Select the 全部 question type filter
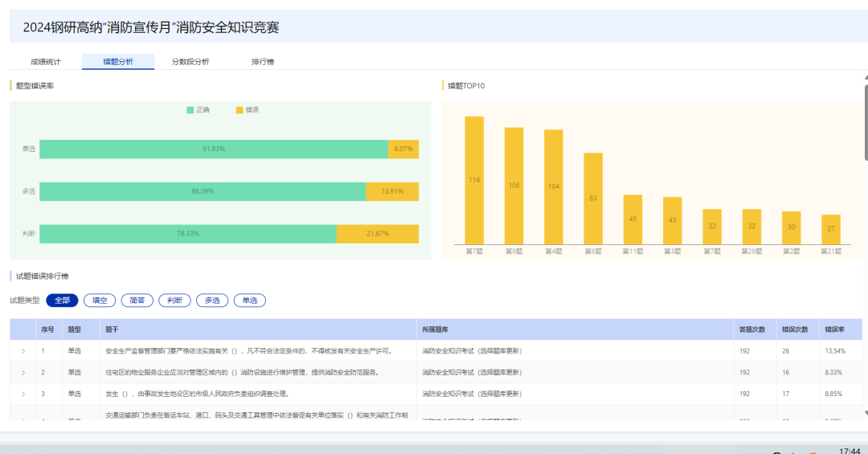The image size is (868, 454). 62,301
